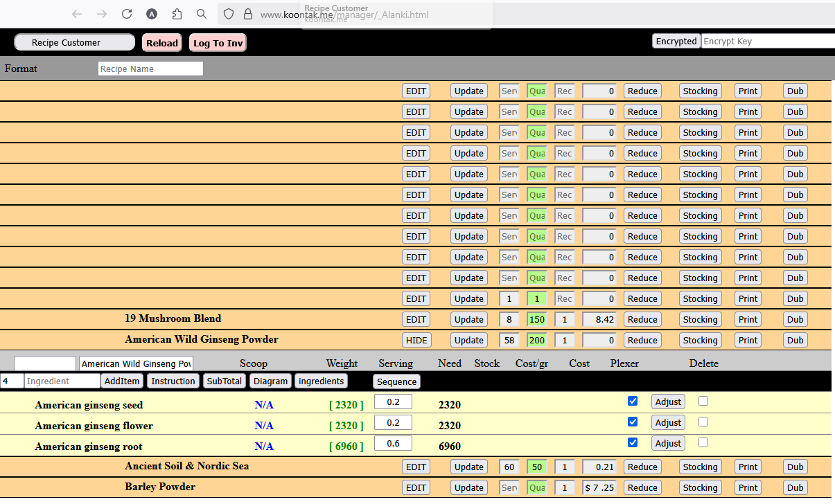Go back in browser history

[77, 14]
